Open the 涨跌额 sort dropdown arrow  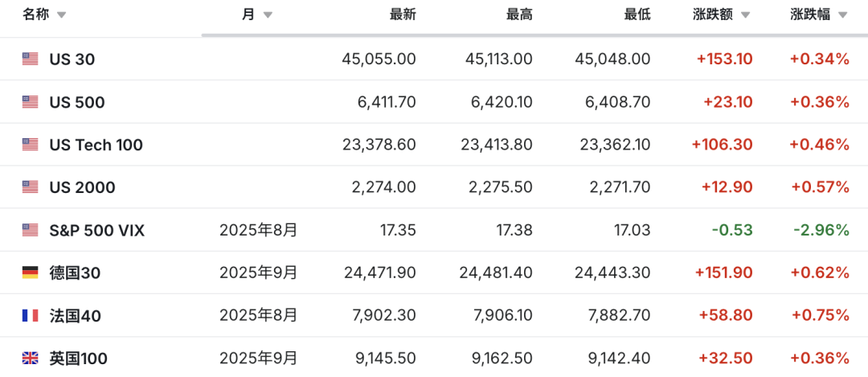point(745,15)
